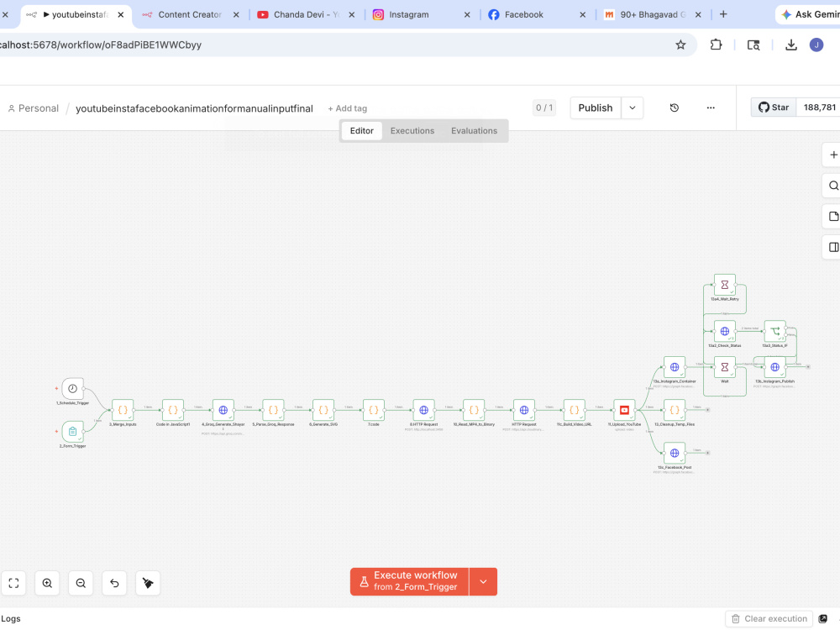The width and height of the screenshot is (840, 630).
Task: Zoom out of the workflow canvas
Action: pos(81,583)
